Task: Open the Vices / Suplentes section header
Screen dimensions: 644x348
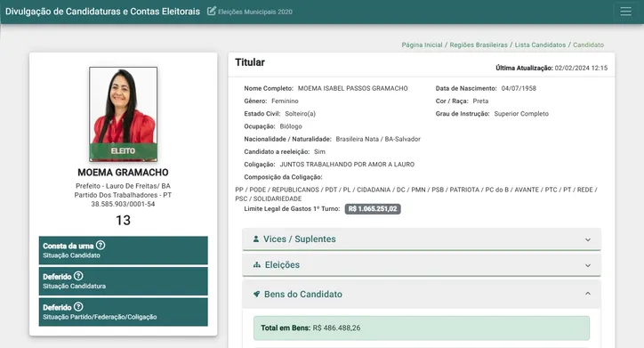Action: (422, 239)
